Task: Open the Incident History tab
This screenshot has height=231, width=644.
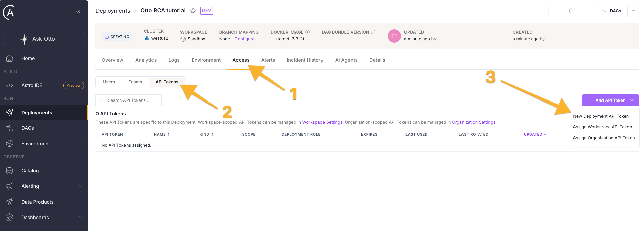Action: [305, 60]
